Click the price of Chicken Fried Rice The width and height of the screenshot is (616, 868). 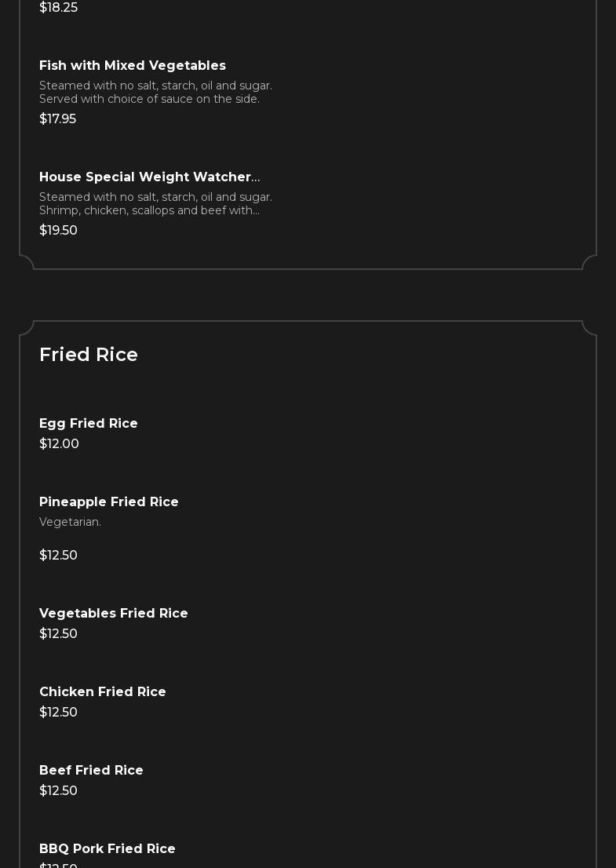[58, 713]
